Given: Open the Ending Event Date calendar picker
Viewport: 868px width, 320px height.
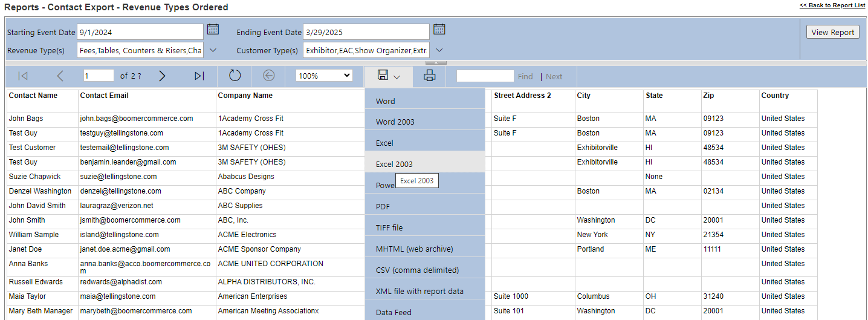Looking at the screenshot, I should coord(439,30).
